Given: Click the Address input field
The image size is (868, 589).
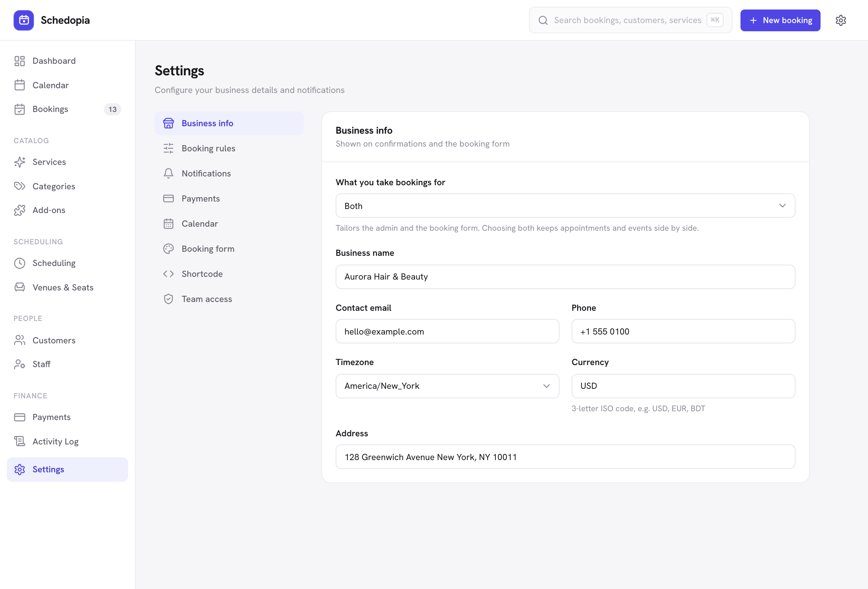Looking at the screenshot, I should pyautogui.click(x=565, y=457).
